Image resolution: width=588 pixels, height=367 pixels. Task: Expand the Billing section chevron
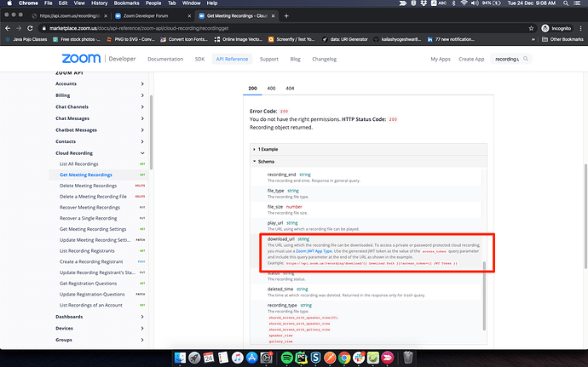pyautogui.click(x=142, y=95)
